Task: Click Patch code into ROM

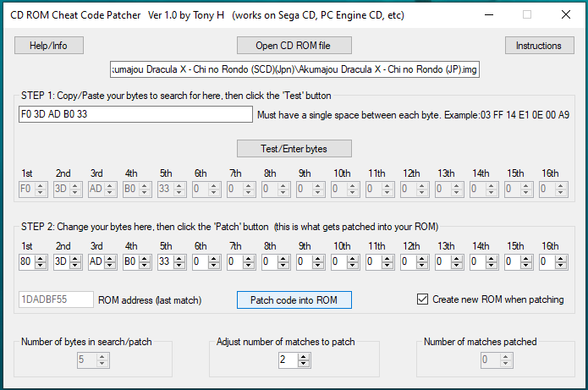Action: (x=294, y=299)
